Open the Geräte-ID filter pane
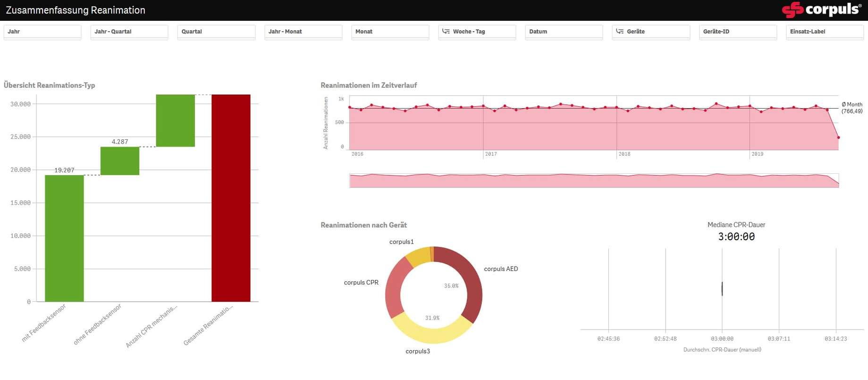Viewport: 868px width, 380px height. click(x=738, y=32)
